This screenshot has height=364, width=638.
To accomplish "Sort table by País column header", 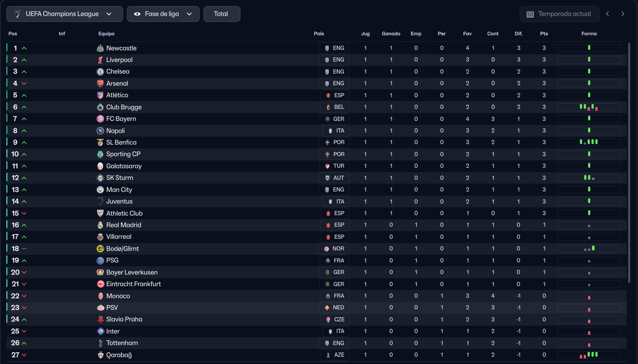I will coord(319,34).
